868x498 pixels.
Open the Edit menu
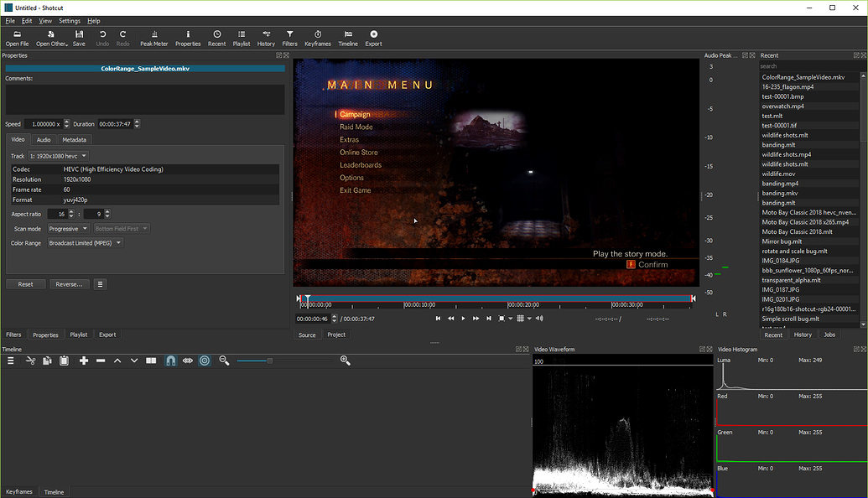[x=27, y=21]
